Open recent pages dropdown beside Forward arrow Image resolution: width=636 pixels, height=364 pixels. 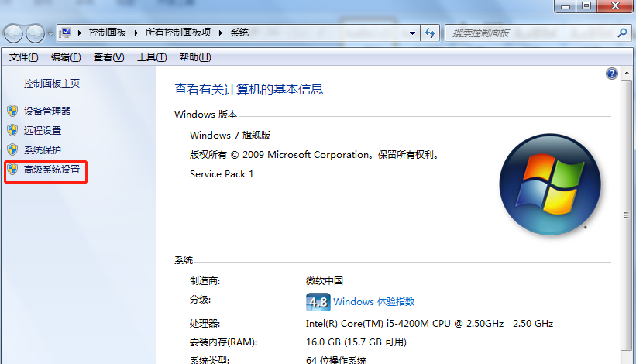tap(50, 33)
